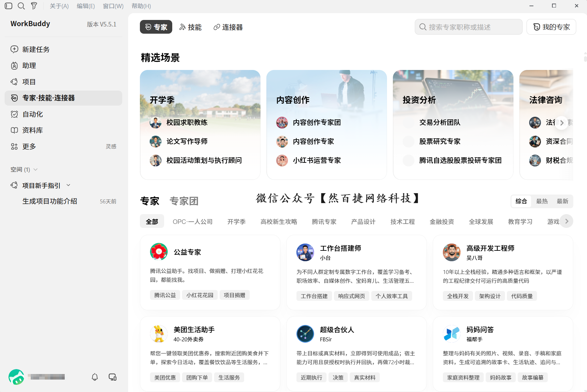Click the 小红书运营专家 avatar
Image resolution: width=587 pixels, height=392 pixels.
click(x=282, y=161)
